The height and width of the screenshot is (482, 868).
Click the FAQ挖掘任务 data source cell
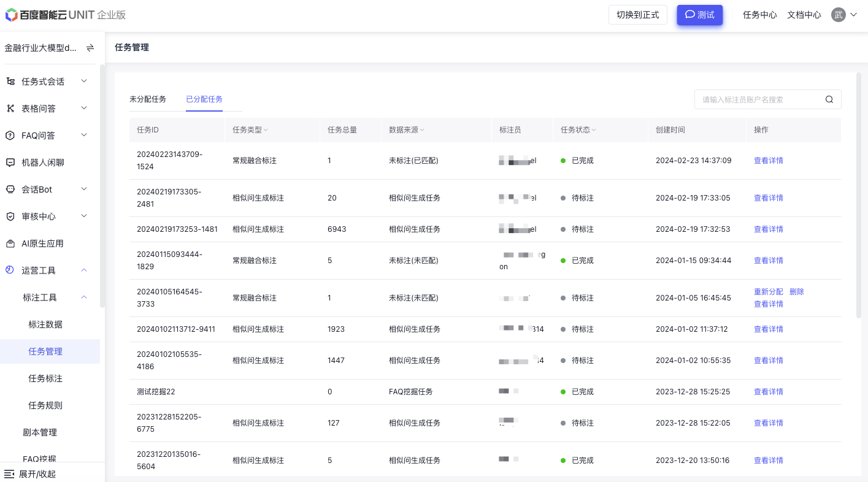tap(411, 392)
